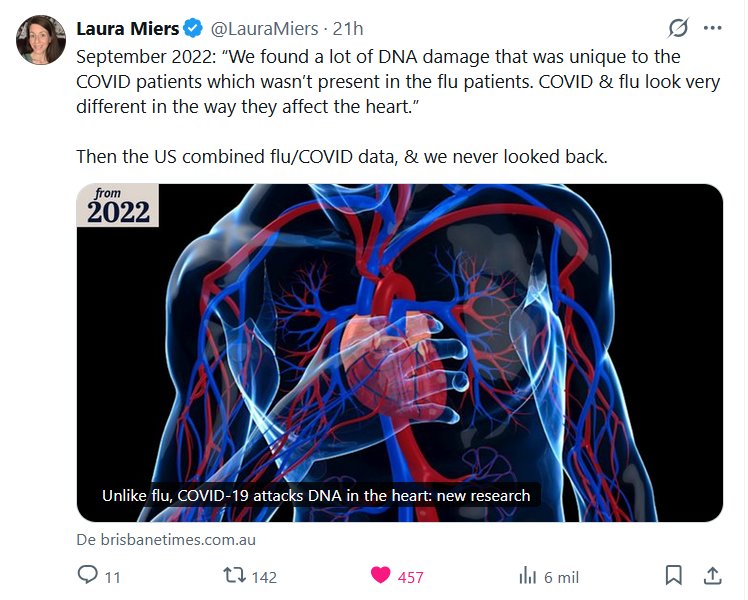Click the 142 repost count
Viewport: 748px width, 600px height.
264,576
